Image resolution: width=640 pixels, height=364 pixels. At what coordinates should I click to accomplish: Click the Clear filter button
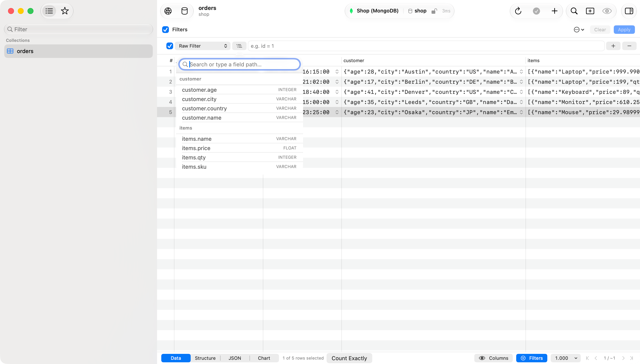[600, 30]
